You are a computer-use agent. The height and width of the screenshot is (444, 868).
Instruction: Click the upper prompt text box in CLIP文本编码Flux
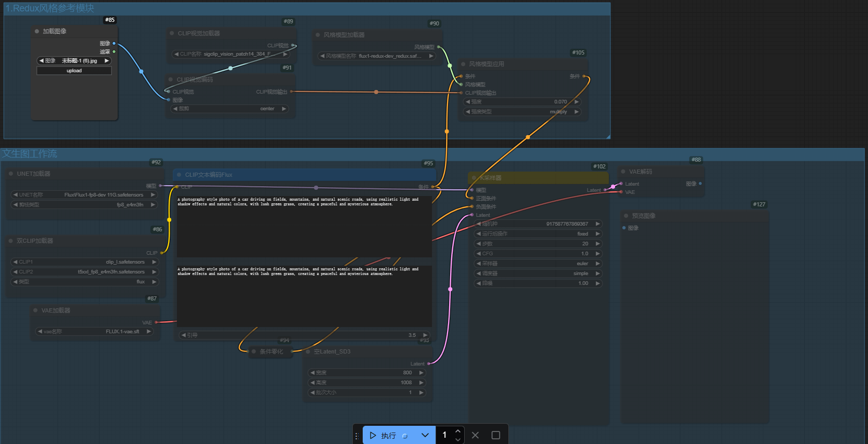click(304, 226)
